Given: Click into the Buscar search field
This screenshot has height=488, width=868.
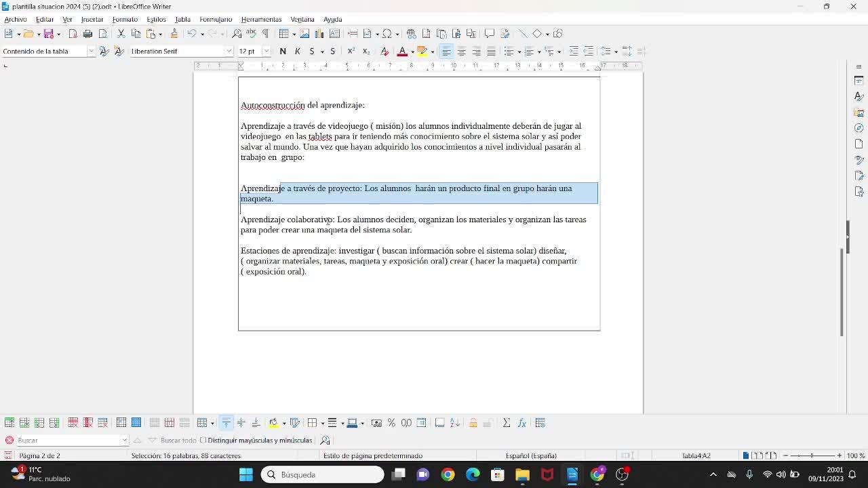Looking at the screenshot, I should (68, 441).
